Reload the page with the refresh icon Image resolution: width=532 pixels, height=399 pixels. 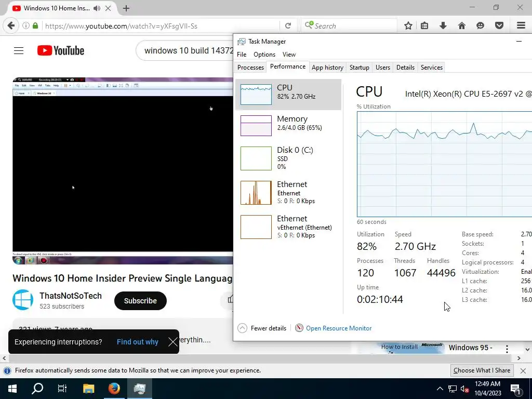coord(288,26)
